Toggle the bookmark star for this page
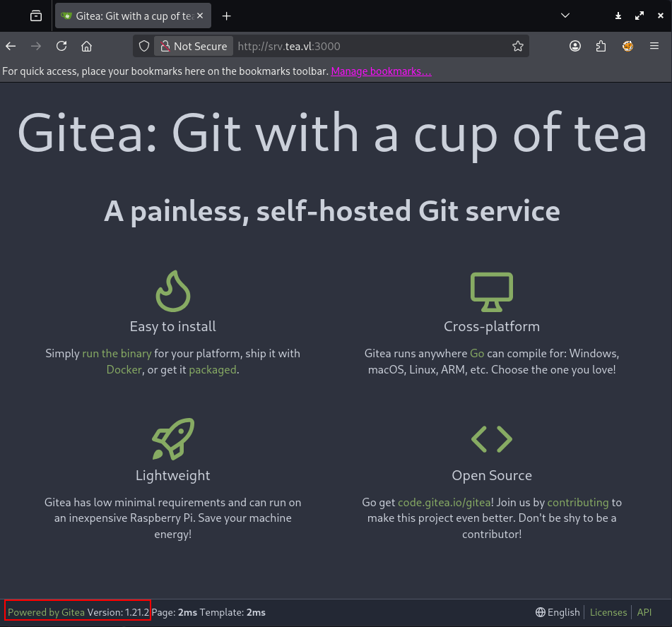This screenshot has height=627, width=672. point(518,46)
